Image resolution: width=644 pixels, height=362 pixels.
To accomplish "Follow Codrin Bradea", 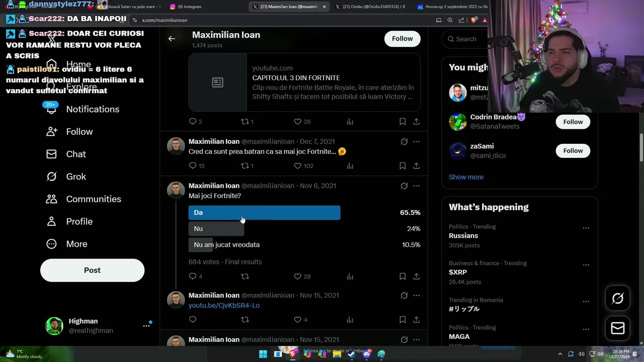I will pos(573,122).
